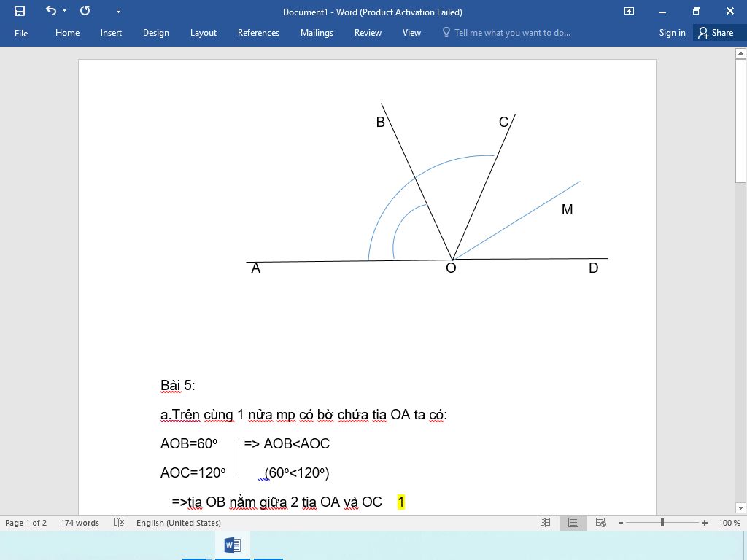Click the text '(60º<120º)'
The width and height of the screenshot is (747, 560).
pyautogui.click(x=297, y=472)
